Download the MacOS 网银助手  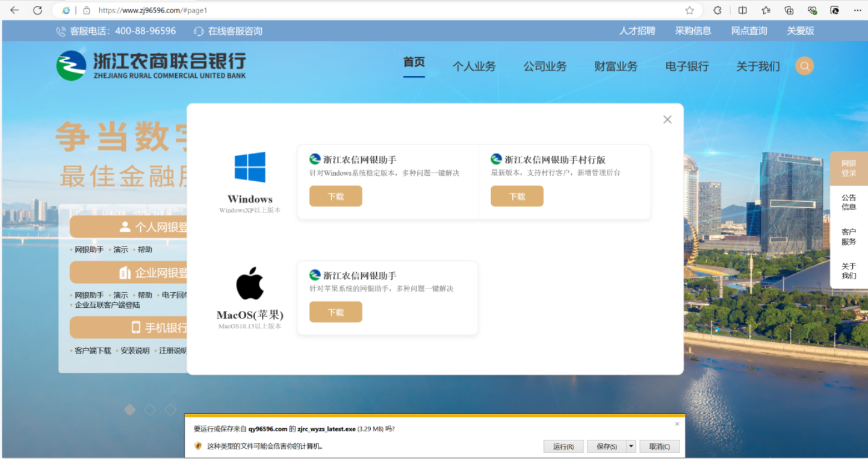[336, 312]
